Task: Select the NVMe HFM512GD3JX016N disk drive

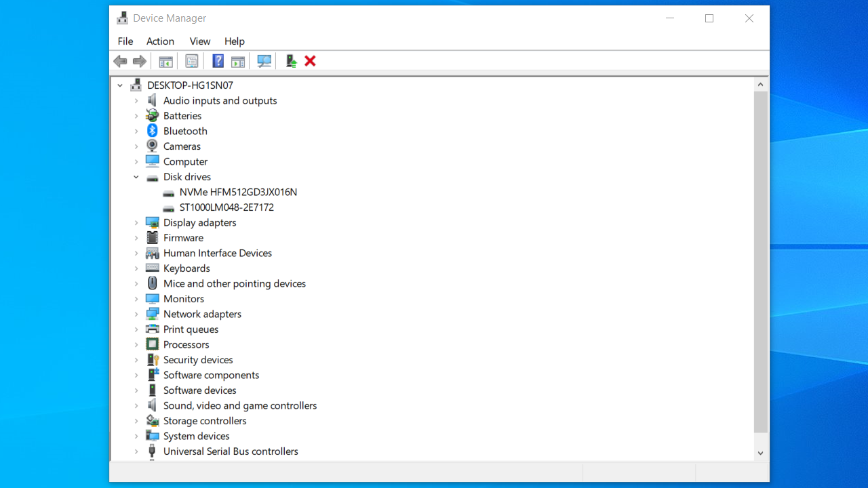Action: click(238, 192)
